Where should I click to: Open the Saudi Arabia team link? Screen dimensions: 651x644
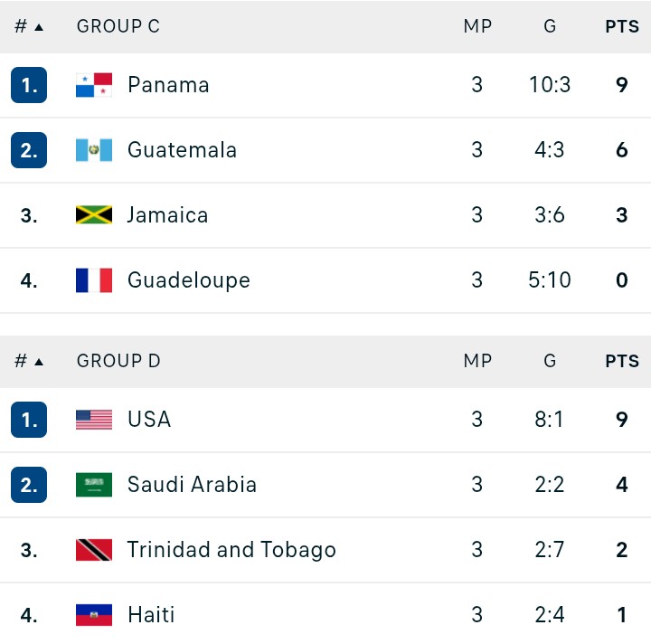pos(192,484)
